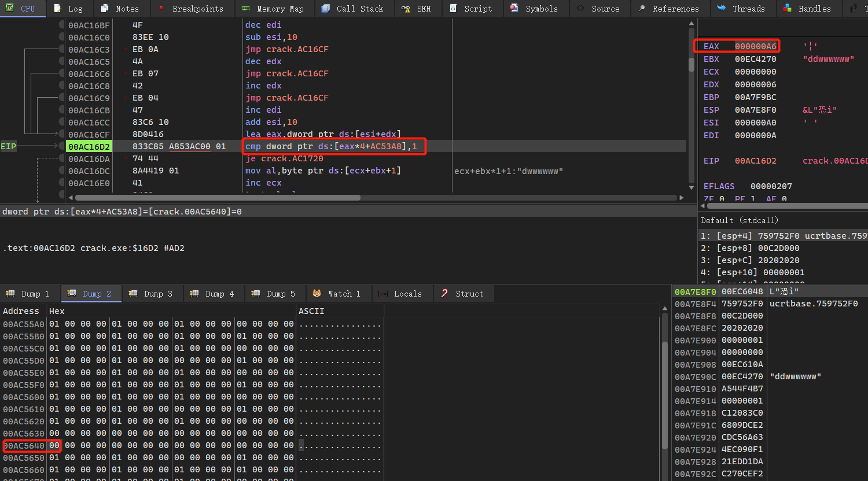Select the 'add esi,10' instruction

point(271,122)
